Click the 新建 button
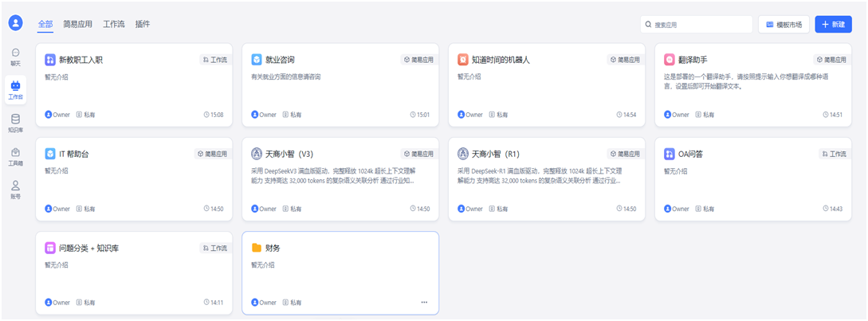This screenshot has width=868, height=321. point(833,25)
